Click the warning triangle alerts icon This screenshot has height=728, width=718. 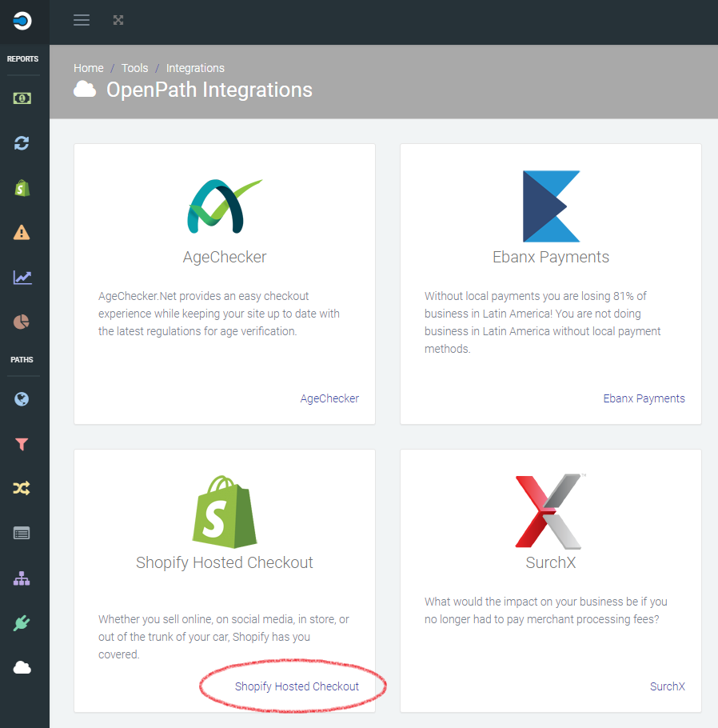pos(22,232)
